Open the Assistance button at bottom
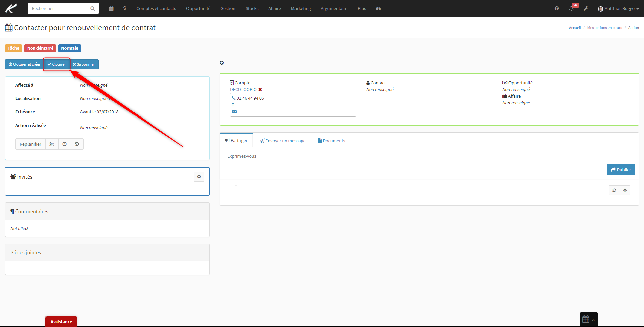This screenshot has height=327, width=644. (61, 321)
